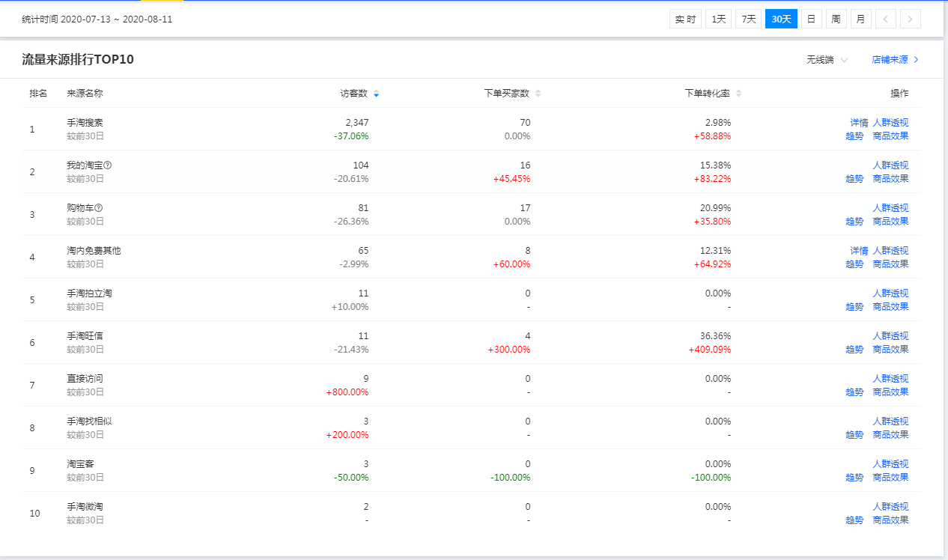Click help icon beside 购物车
The height and width of the screenshot is (560, 948).
[99, 208]
